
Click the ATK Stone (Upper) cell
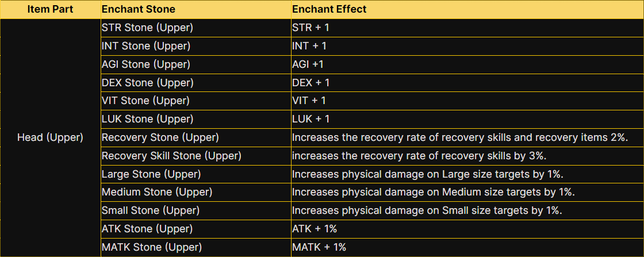tap(147, 229)
